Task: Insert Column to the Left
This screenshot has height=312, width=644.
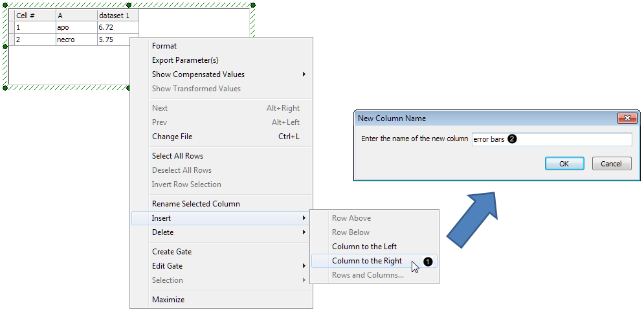Action: [x=364, y=247]
